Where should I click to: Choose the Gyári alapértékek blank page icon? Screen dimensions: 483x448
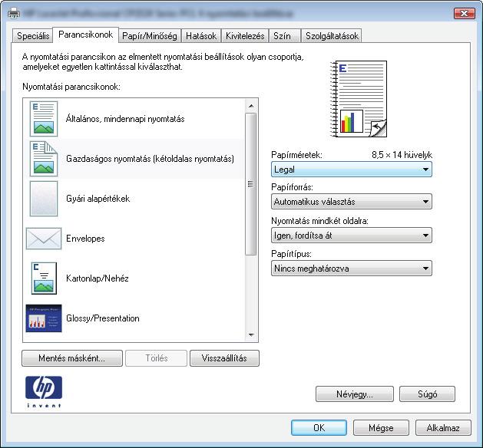44,199
